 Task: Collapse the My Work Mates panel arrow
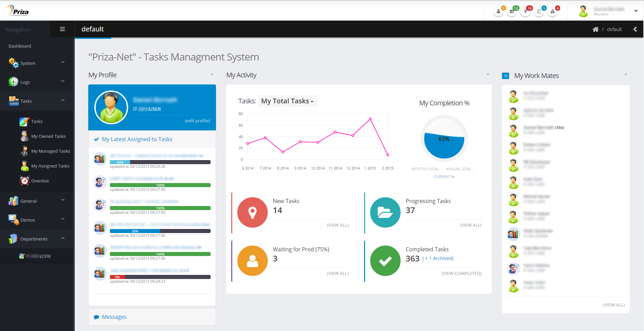(626, 75)
